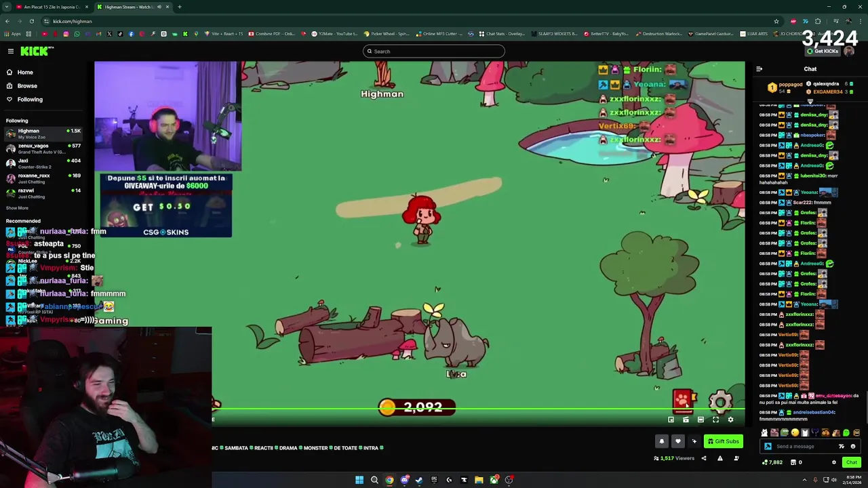The width and height of the screenshot is (868, 488).
Task: Click the CSG Skins giveaway banner
Action: click(166, 205)
